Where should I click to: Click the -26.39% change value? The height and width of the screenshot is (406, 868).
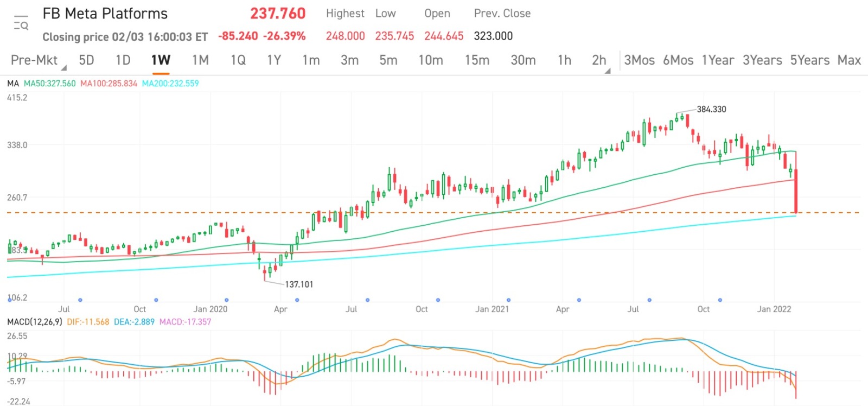pos(284,36)
